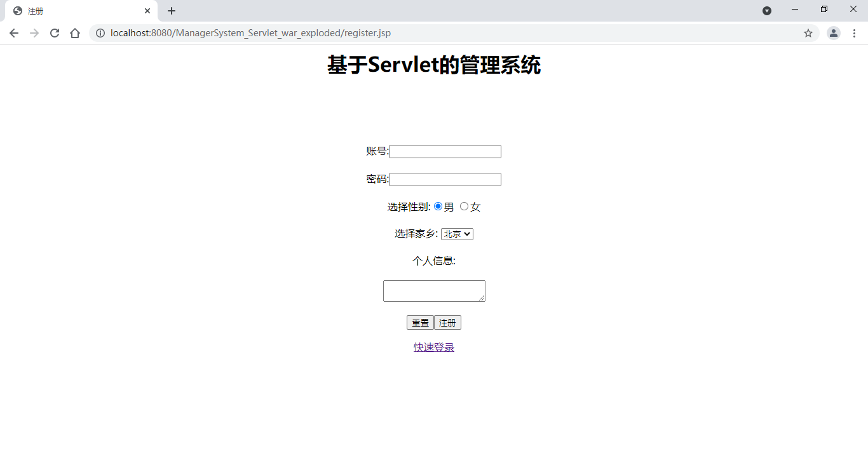This screenshot has height=460, width=868.
Task: Close the Chrome window
Action: pyautogui.click(x=853, y=9)
